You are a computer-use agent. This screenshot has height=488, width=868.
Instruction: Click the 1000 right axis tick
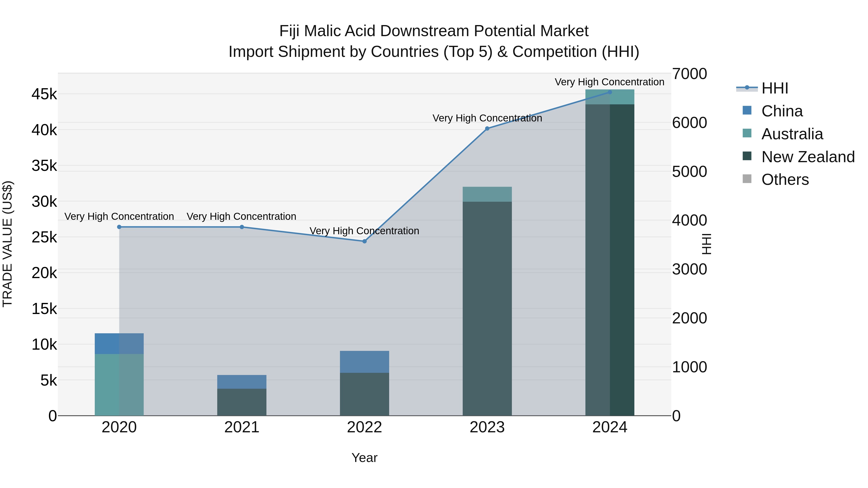[689, 367]
